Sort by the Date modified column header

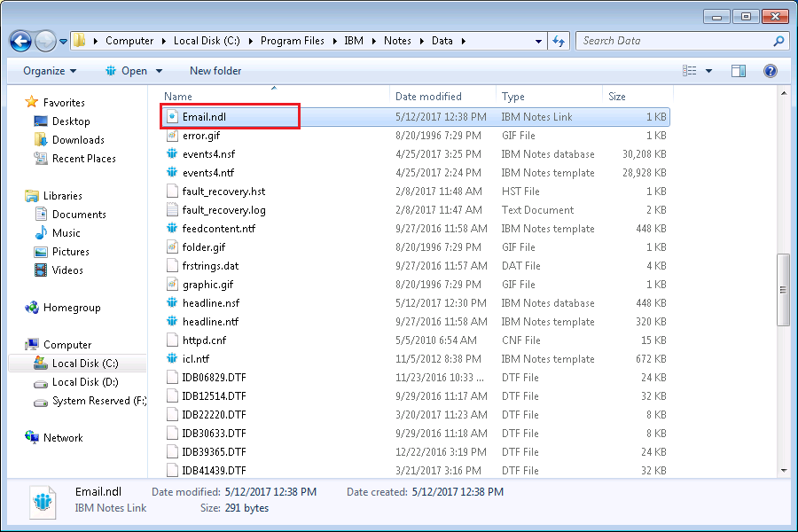tap(428, 97)
